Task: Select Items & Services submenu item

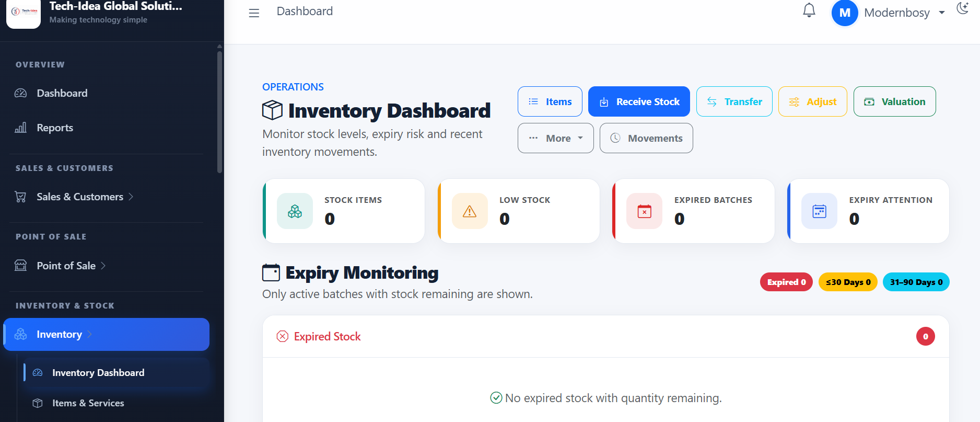Action: (88, 403)
